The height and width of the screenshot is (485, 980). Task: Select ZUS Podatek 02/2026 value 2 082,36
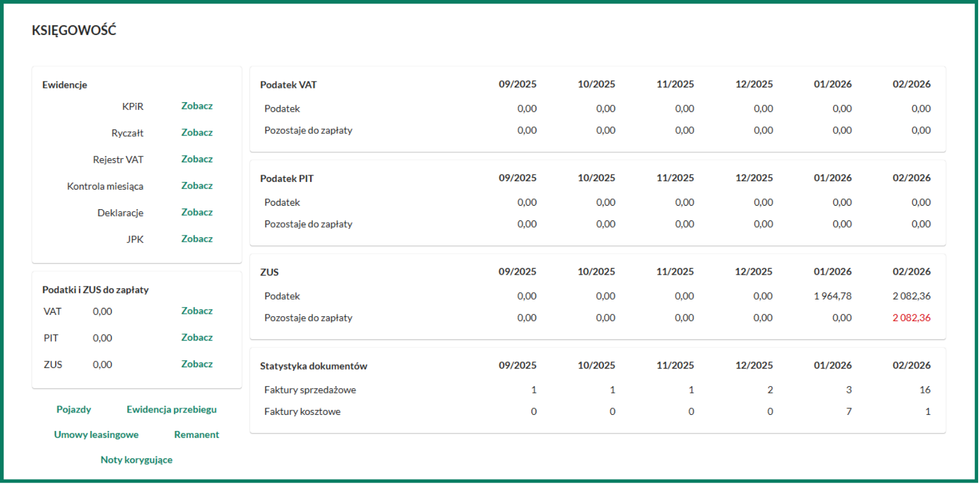click(x=912, y=296)
